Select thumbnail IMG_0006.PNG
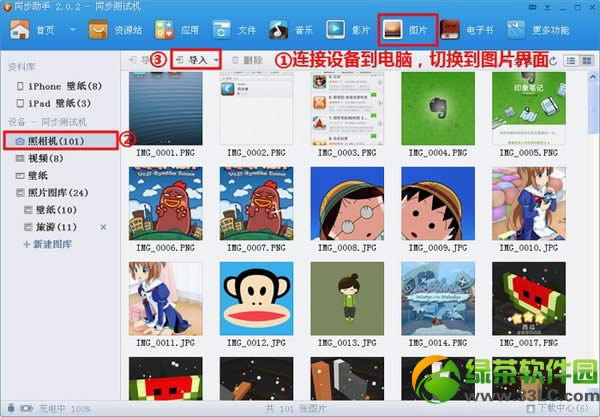600x417 pixels. tap(166, 204)
